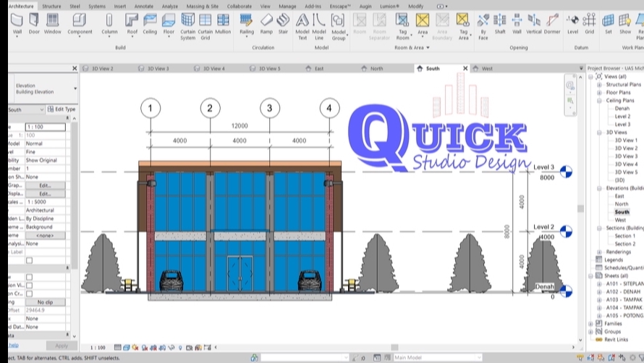Open the Annotate ribbon tab
This screenshot has width=644, height=363.
pos(144,7)
